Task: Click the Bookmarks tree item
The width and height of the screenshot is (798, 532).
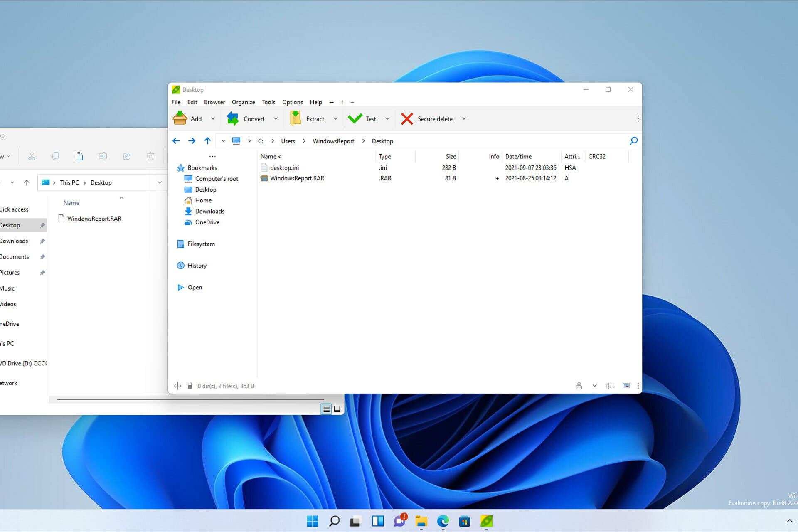Action: [x=201, y=168]
